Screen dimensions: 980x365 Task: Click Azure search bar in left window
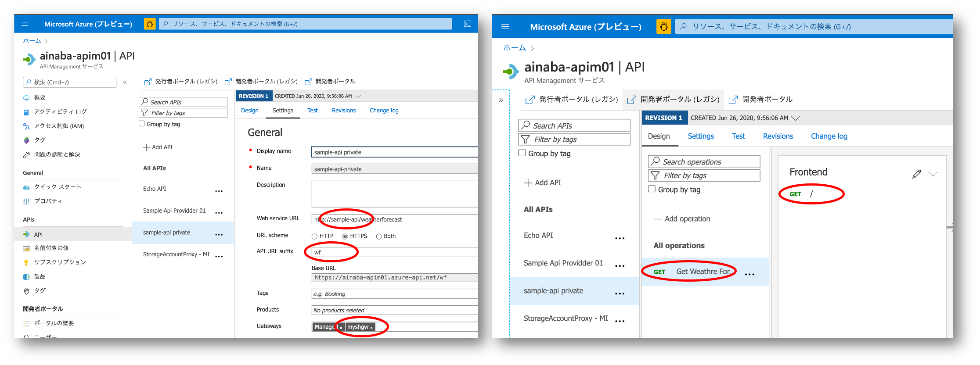[x=305, y=24]
